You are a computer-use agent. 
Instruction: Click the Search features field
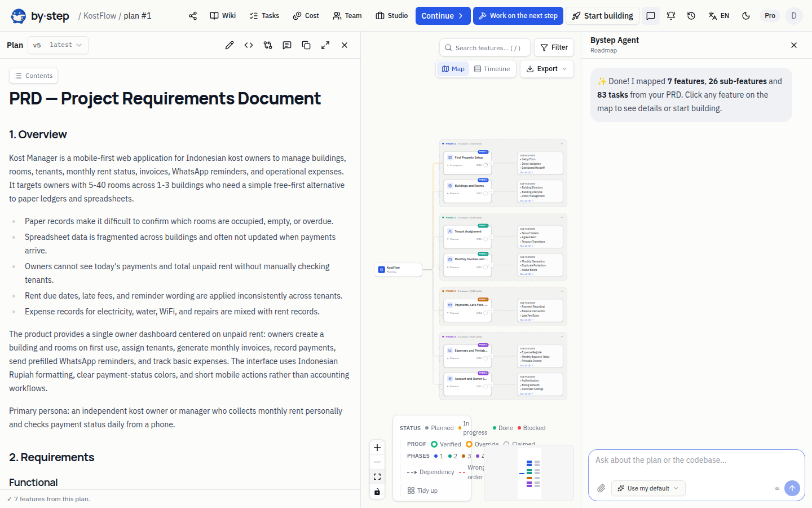click(485, 47)
